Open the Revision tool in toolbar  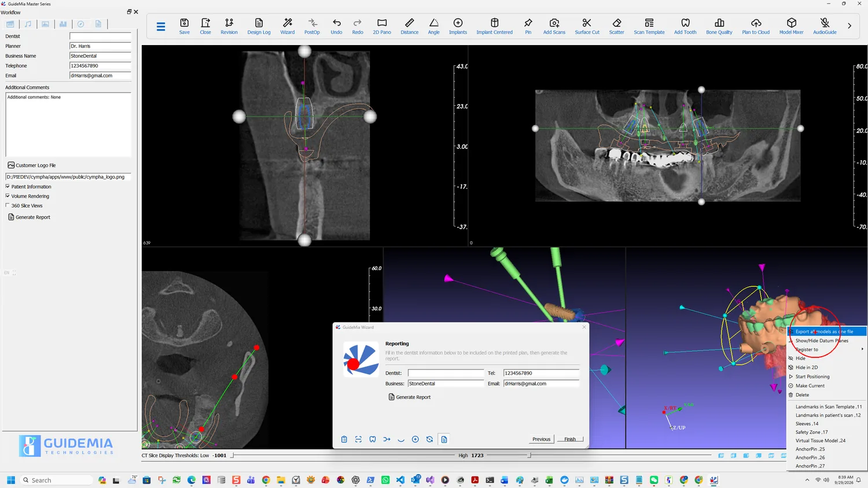tap(229, 26)
